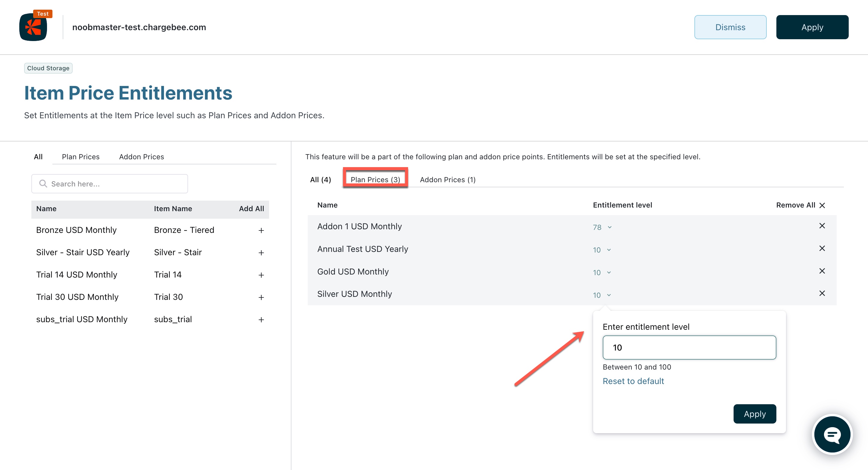Image resolution: width=868 pixels, height=470 pixels.
Task: Click the Dismiss button
Action: 730,27
